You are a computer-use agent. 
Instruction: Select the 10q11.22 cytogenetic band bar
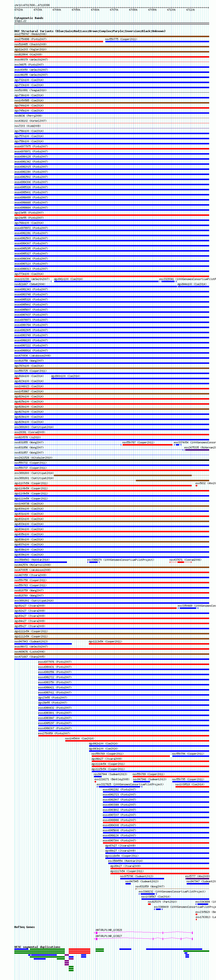[x=112, y=24]
